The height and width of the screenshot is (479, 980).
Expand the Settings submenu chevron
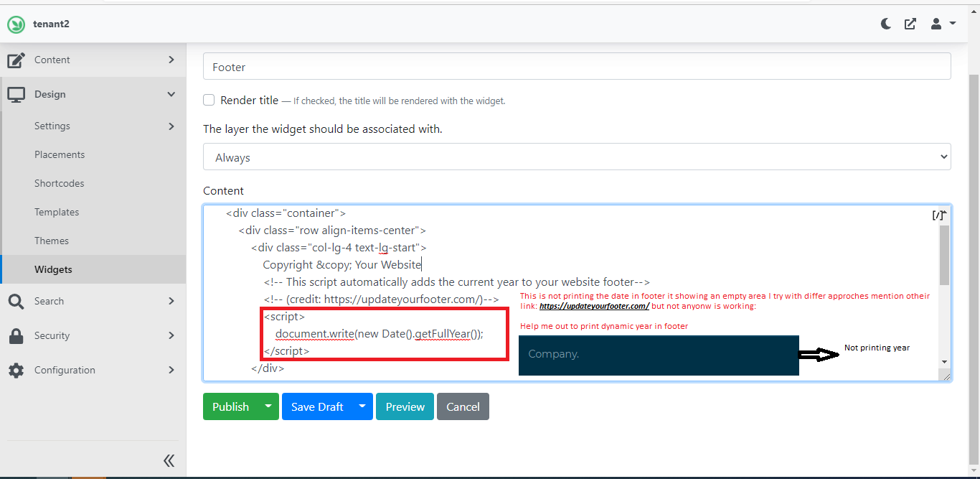[x=171, y=126]
